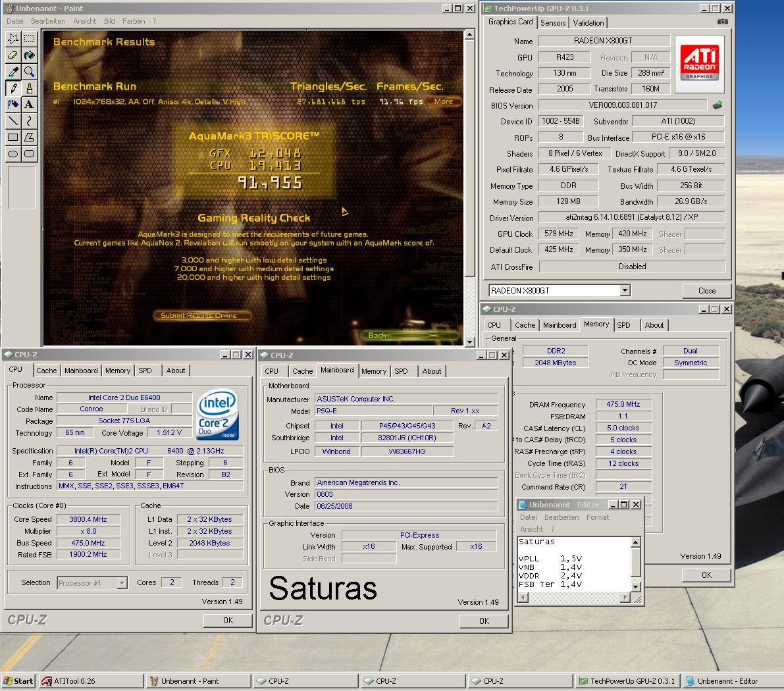Select the Ellipse tool in Paint
The height and width of the screenshot is (691, 784).
[x=14, y=153]
